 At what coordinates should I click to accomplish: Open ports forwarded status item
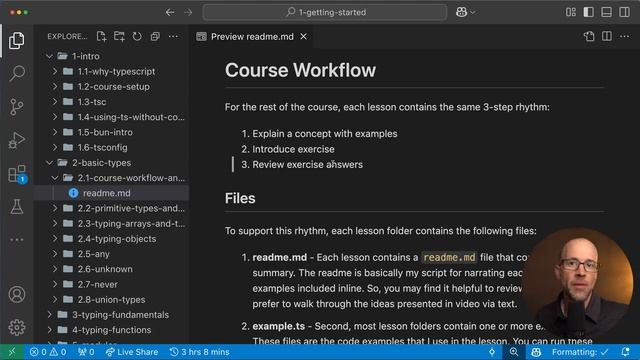click(x=86, y=352)
